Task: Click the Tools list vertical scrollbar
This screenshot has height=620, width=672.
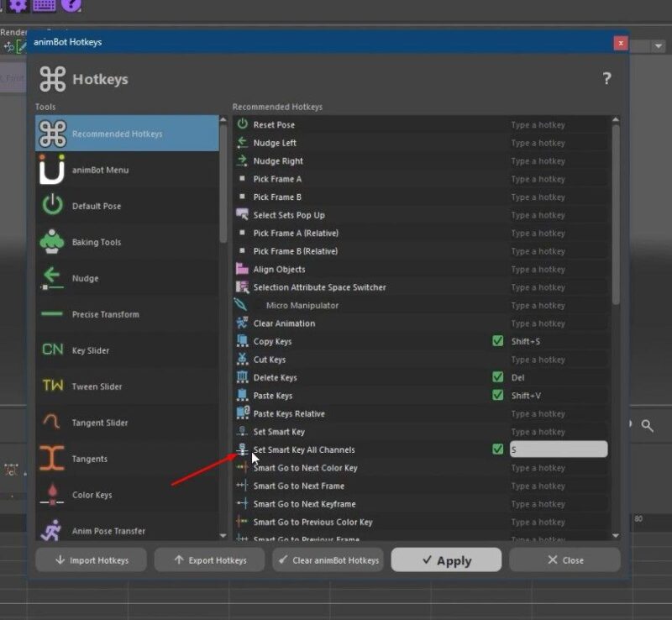Action: click(223, 185)
